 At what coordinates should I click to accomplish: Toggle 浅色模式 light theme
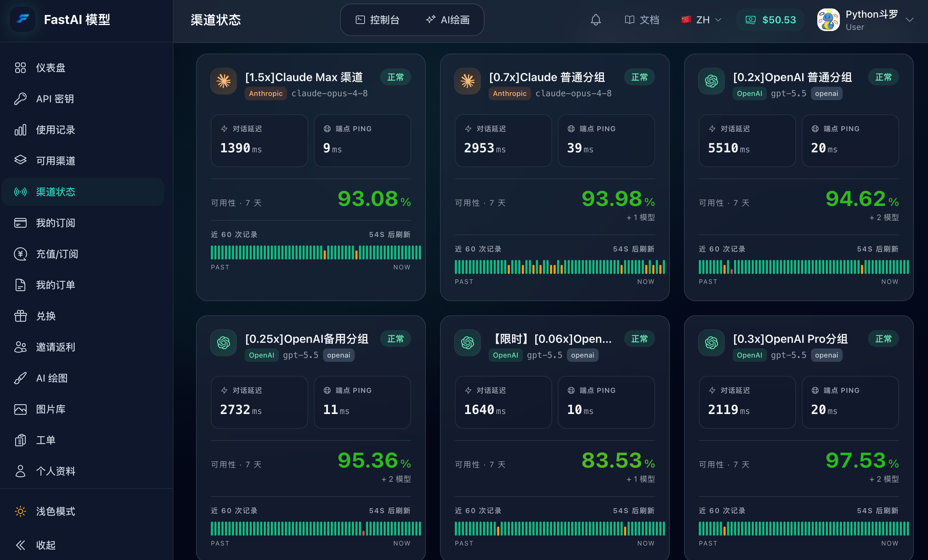tap(83, 511)
